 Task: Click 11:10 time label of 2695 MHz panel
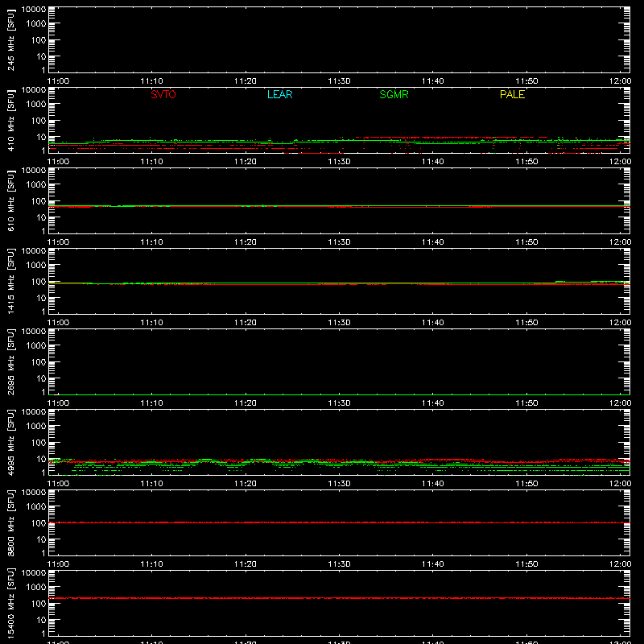[x=152, y=403]
